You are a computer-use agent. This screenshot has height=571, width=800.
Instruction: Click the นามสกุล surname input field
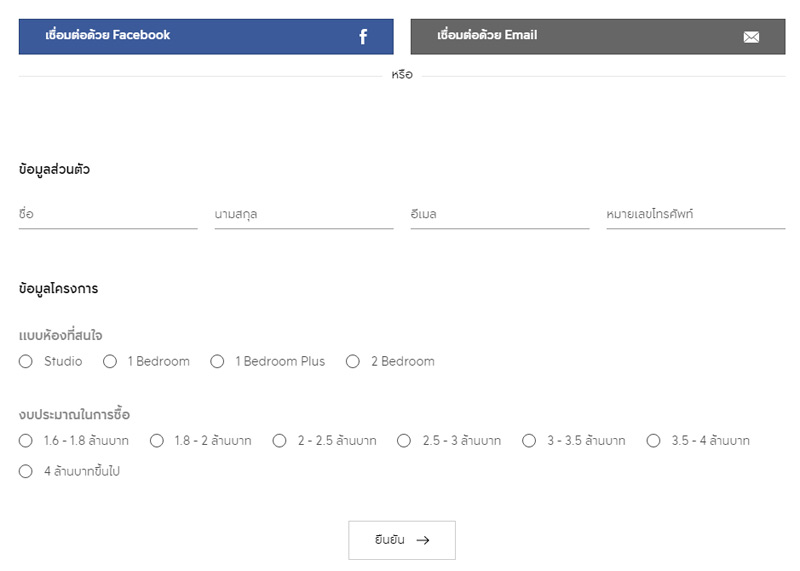(x=304, y=214)
